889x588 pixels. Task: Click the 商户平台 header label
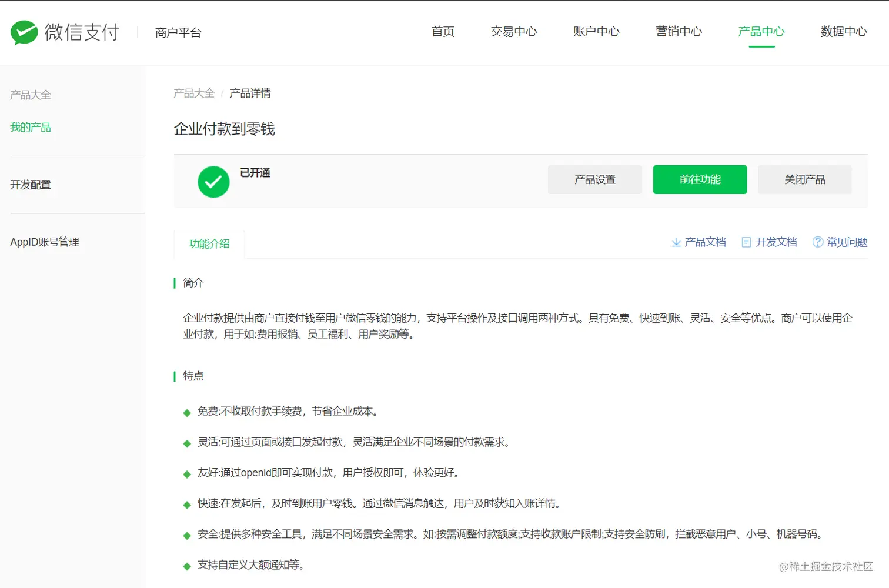(178, 33)
